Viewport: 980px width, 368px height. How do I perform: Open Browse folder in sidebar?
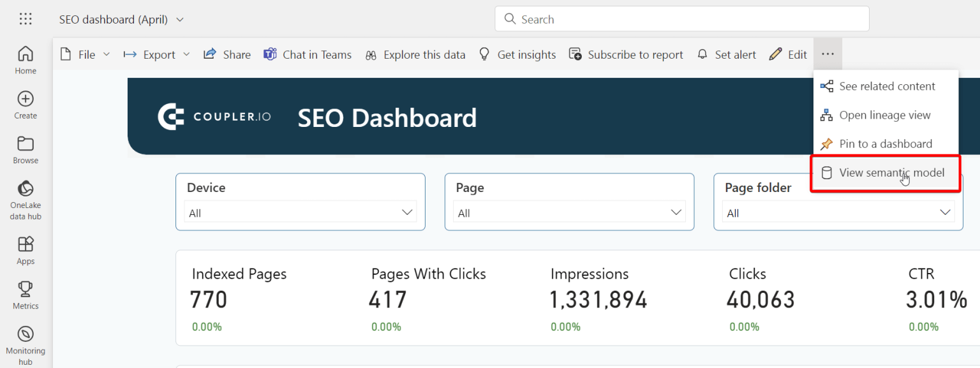tap(26, 149)
